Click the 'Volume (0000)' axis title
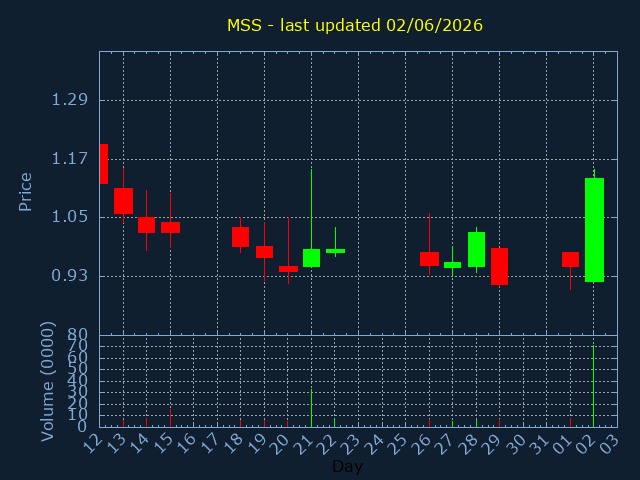The width and height of the screenshot is (640, 480). pos(47,382)
